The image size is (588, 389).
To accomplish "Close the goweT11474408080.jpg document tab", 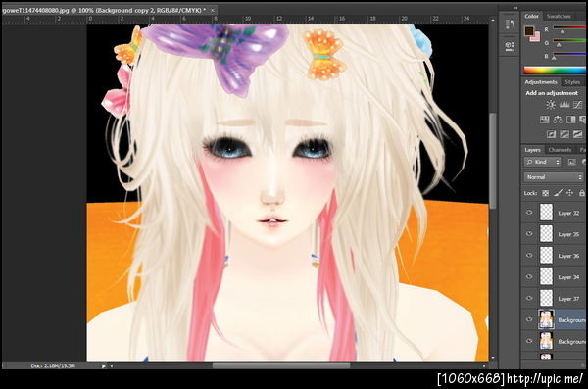I will (212, 10).
